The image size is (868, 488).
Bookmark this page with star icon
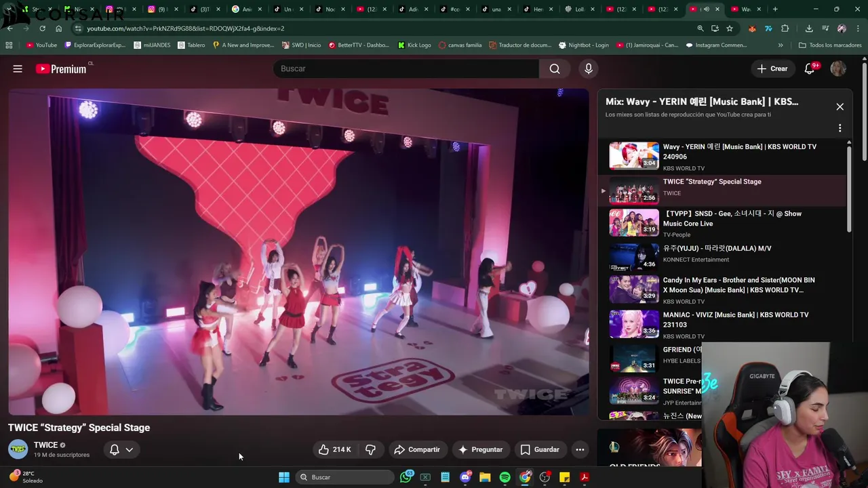pyautogui.click(x=730, y=28)
